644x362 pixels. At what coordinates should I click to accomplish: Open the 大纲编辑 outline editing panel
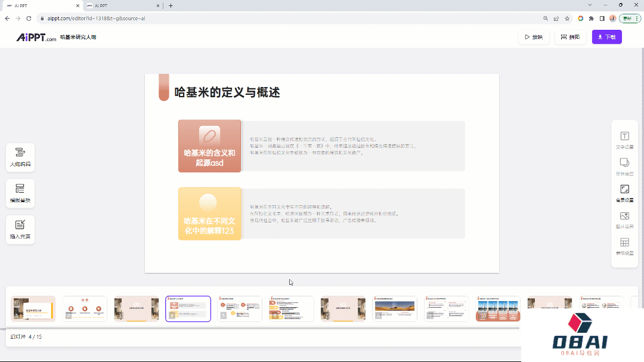[x=20, y=157]
